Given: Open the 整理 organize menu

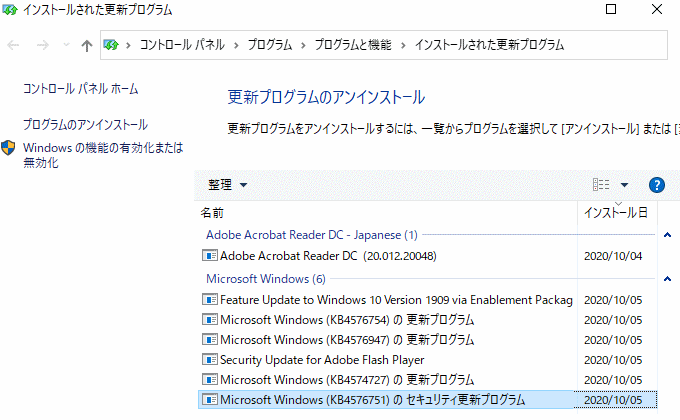Looking at the screenshot, I should (227, 185).
